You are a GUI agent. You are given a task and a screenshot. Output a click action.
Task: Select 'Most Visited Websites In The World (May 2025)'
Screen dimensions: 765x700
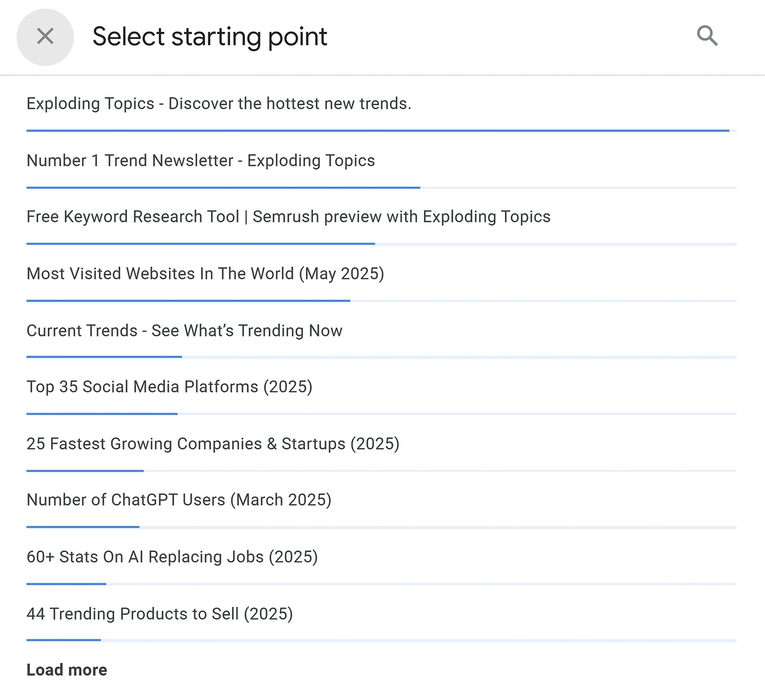click(205, 273)
